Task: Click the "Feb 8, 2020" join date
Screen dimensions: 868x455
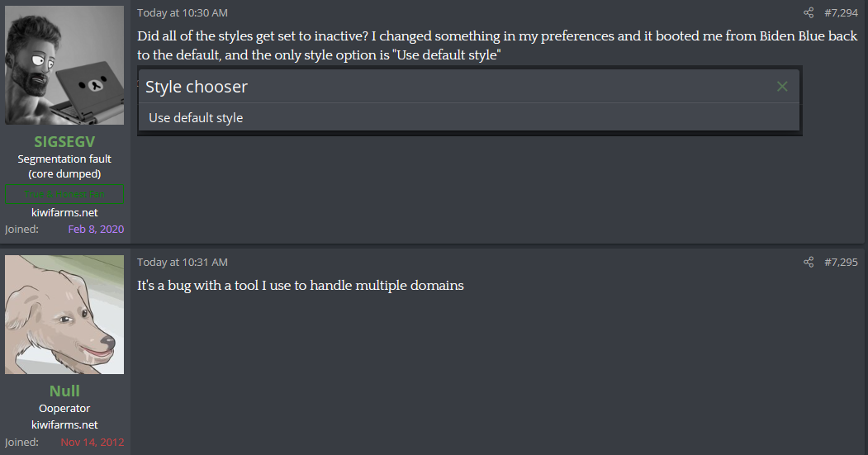Action: [x=96, y=229]
